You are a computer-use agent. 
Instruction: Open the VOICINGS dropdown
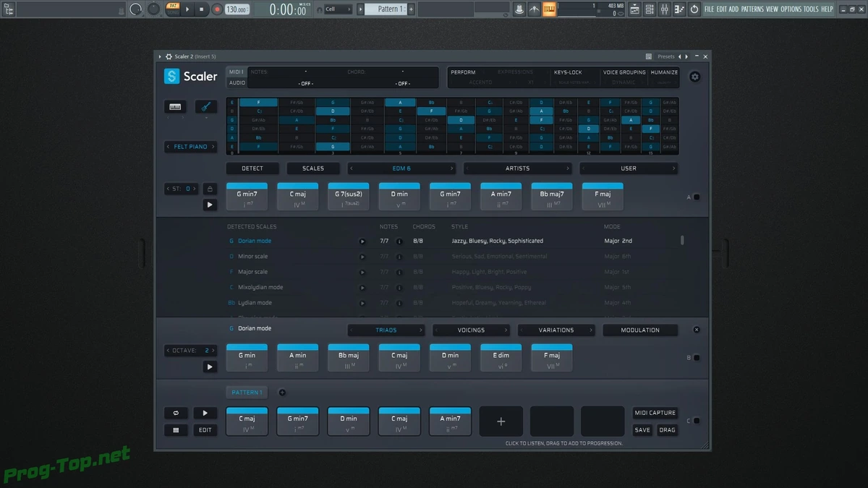pyautogui.click(x=471, y=330)
